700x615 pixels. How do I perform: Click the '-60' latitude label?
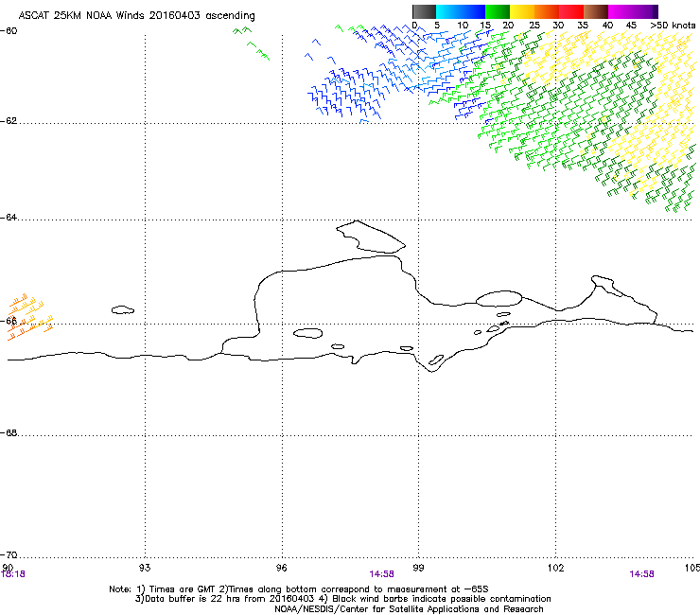[x=9, y=31]
